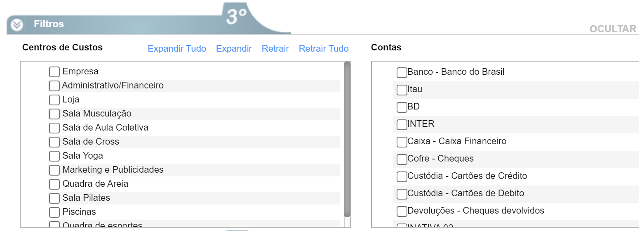Image resolution: width=644 pixels, height=233 pixels.
Task: Collapse the Filtros panel chevron icon
Action: 17,25
